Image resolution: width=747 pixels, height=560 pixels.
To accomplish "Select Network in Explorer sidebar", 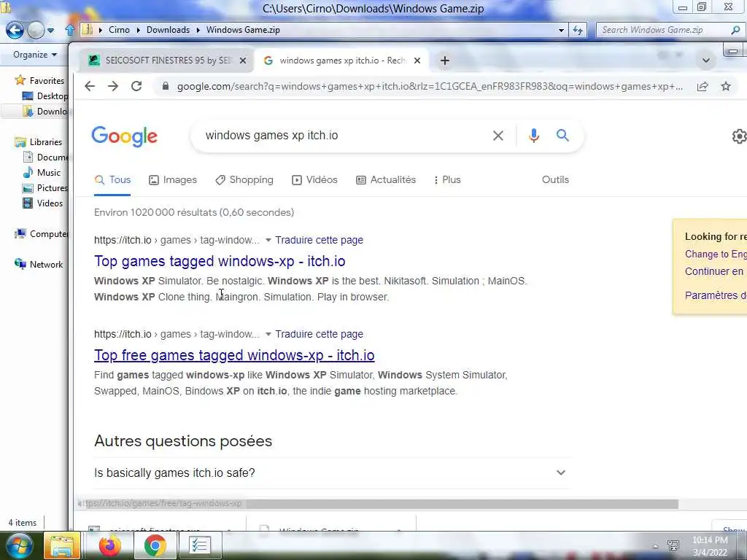I will 39,264.
